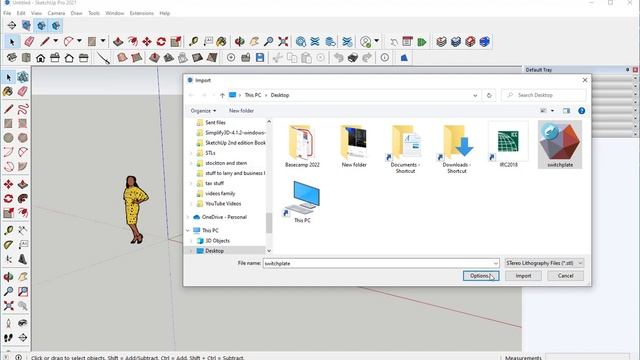Open the Organize dropdown in Import dialog
Screen dimensions: 640x360
pos(203,111)
